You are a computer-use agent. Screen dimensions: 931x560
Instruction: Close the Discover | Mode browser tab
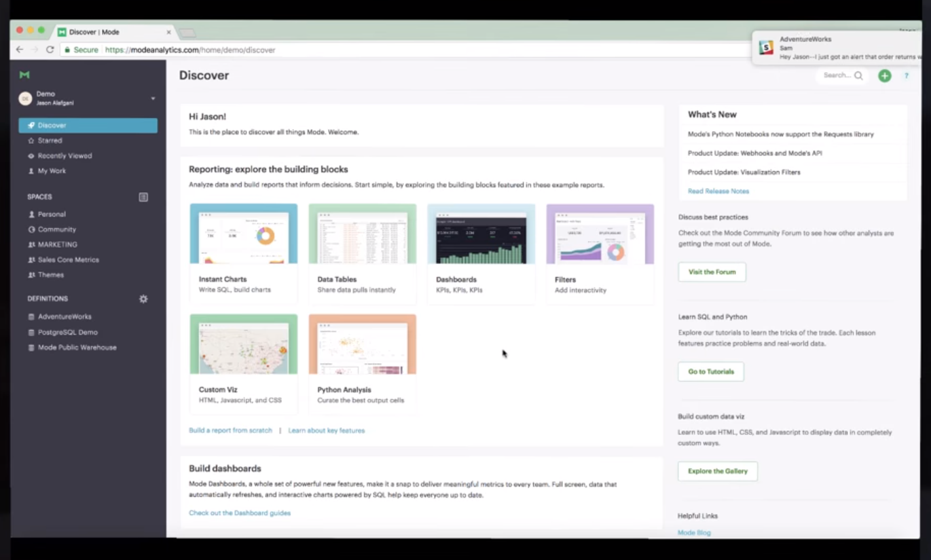pos(168,32)
